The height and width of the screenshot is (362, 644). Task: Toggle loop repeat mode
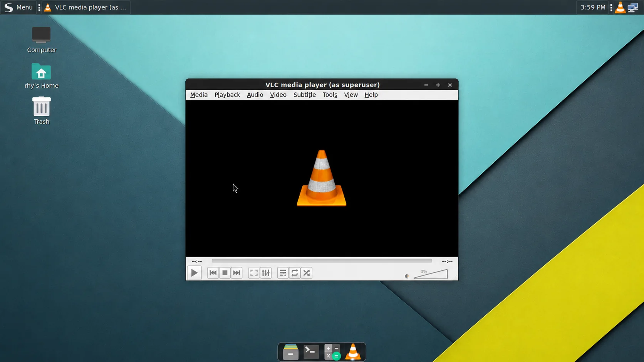click(x=295, y=273)
